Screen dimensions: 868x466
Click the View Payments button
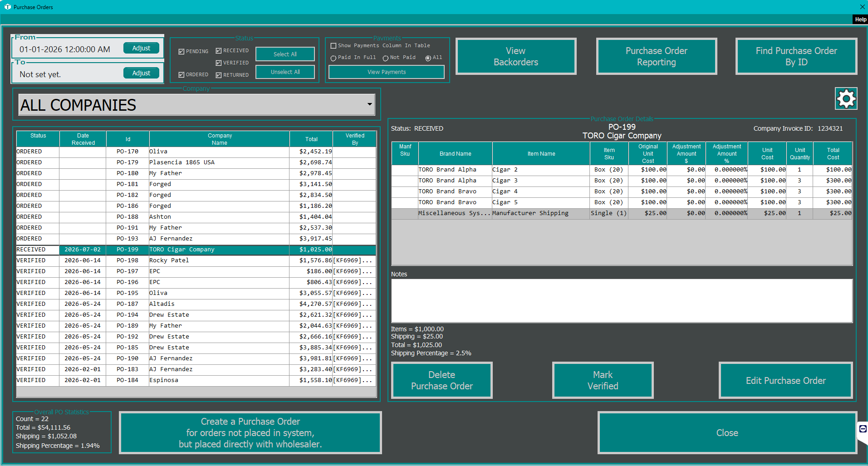pos(387,72)
